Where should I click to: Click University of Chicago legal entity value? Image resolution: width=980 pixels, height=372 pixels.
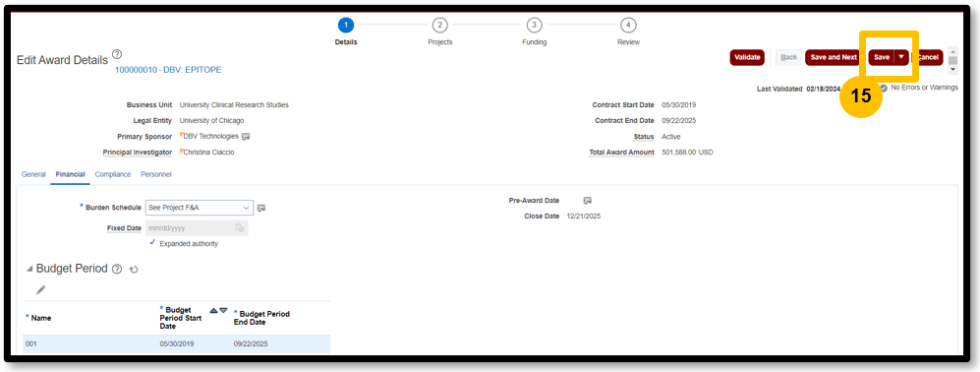[211, 120]
